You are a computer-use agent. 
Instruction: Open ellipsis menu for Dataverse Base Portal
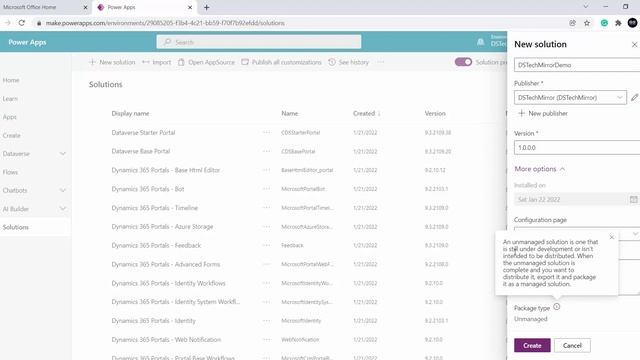point(267,151)
